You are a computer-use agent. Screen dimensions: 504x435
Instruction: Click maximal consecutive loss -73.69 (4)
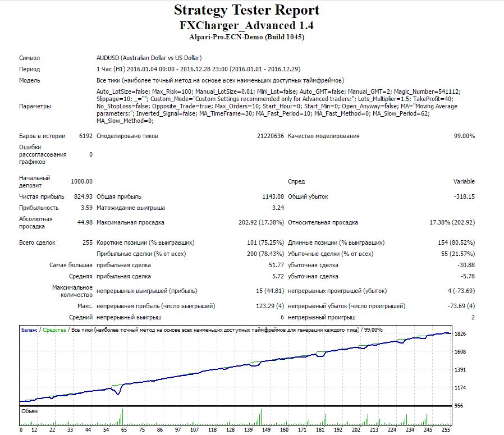tap(461, 306)
